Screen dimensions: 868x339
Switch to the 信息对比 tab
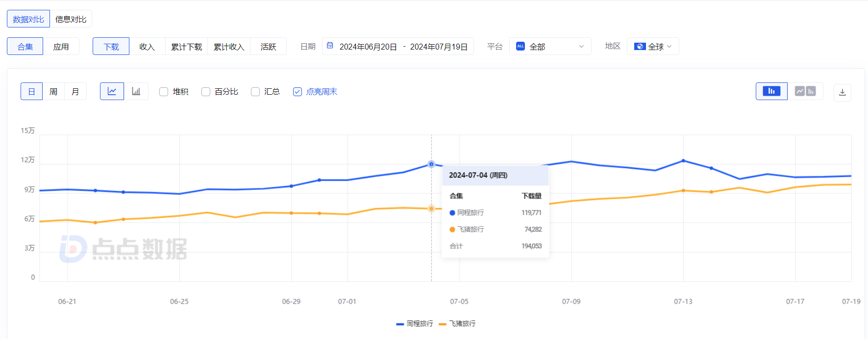click(x=71, y=19)
